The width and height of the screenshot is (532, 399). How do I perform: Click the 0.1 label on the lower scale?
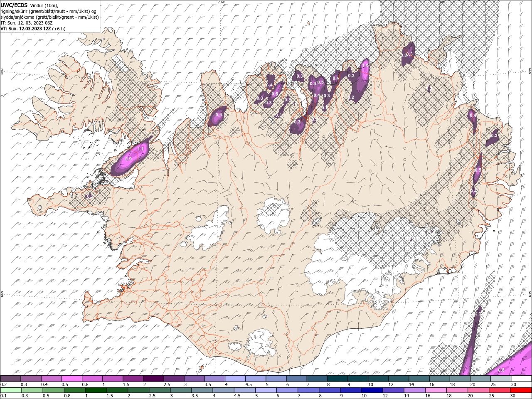3,396
